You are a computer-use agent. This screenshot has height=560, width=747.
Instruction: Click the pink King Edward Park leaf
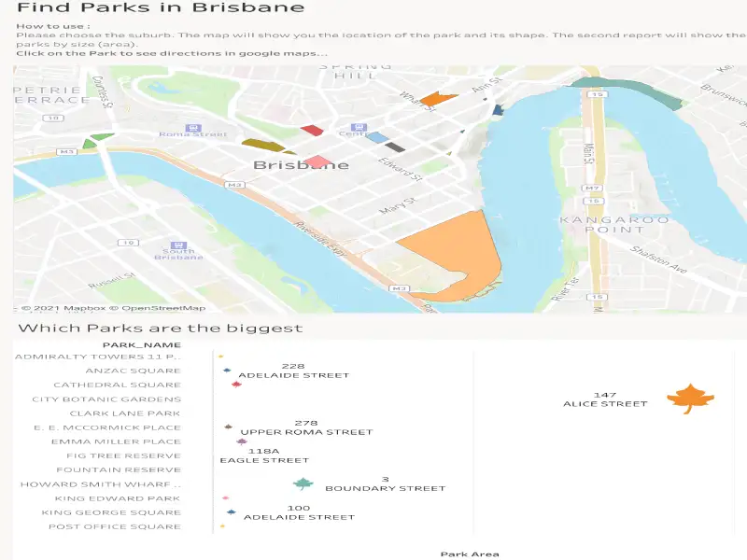coord(225,498)
